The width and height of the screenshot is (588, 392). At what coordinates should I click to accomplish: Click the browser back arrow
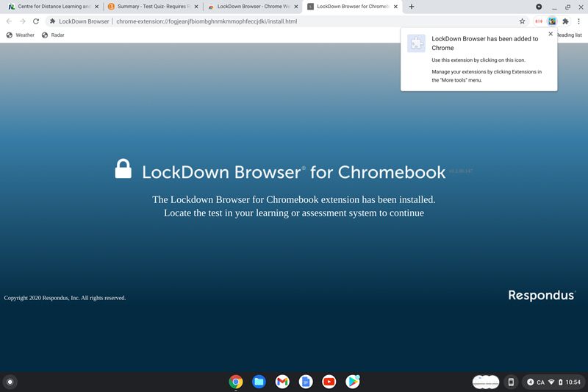(9, 21)
